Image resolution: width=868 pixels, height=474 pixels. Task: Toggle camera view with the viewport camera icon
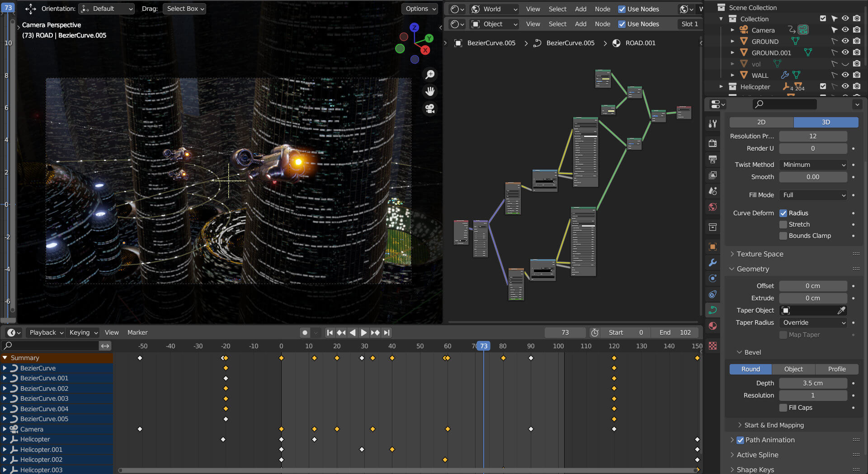point(430,109)
